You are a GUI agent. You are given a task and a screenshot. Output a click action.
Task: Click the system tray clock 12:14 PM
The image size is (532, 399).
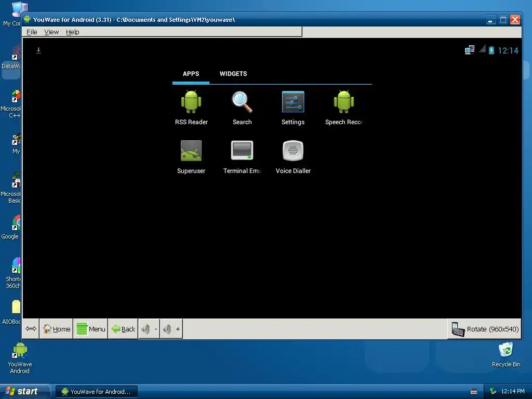pyautogui.click(x=513, y=391)
